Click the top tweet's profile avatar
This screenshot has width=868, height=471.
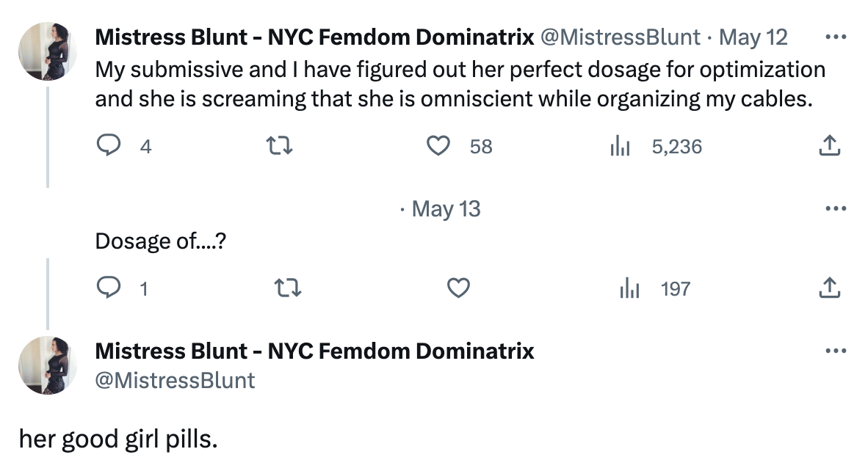pos(48,50)
